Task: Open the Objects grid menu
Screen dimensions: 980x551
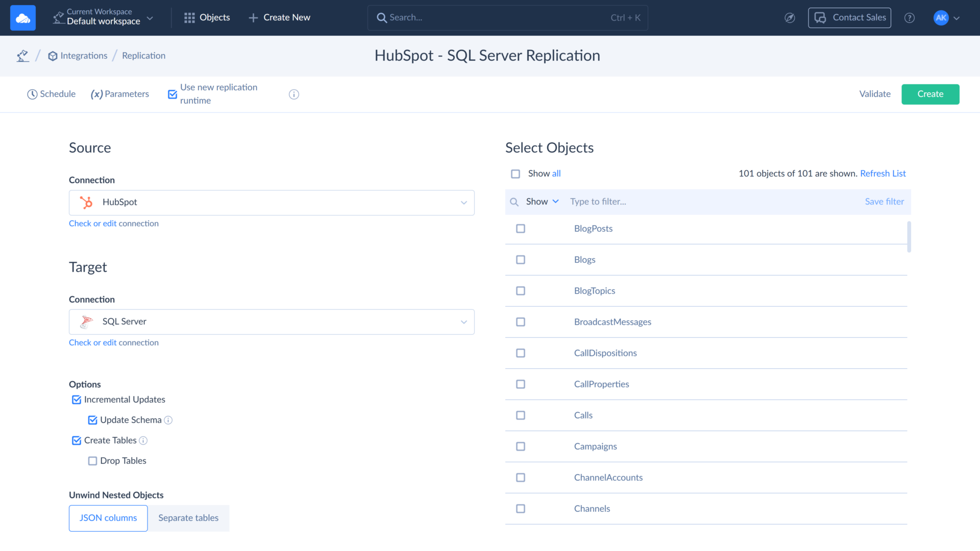Action: [x=189, y=17]
